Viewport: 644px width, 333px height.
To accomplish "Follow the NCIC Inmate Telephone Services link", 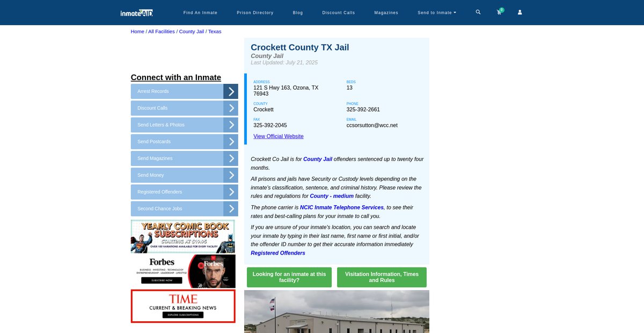I will 341,207.
